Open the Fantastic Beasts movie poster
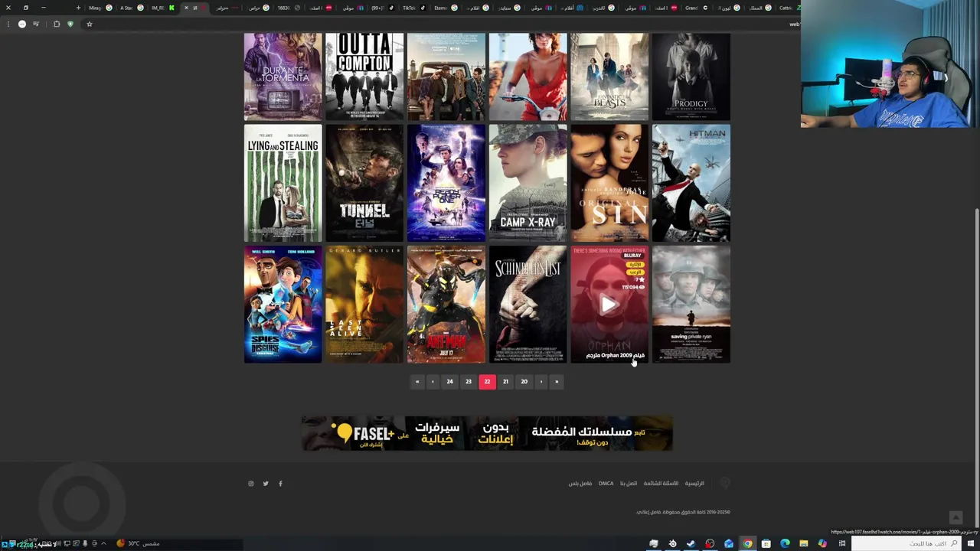980x551 pixels. 609,77
